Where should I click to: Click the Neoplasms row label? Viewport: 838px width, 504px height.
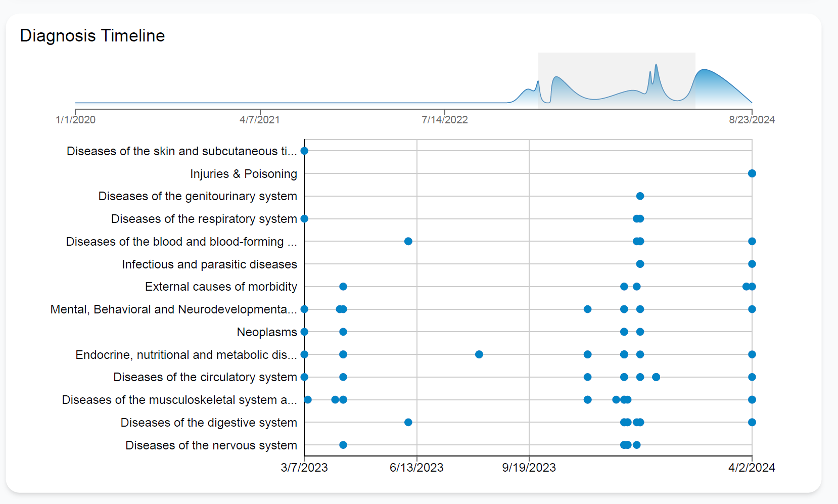pyautogui.click(x=267, y=332)
